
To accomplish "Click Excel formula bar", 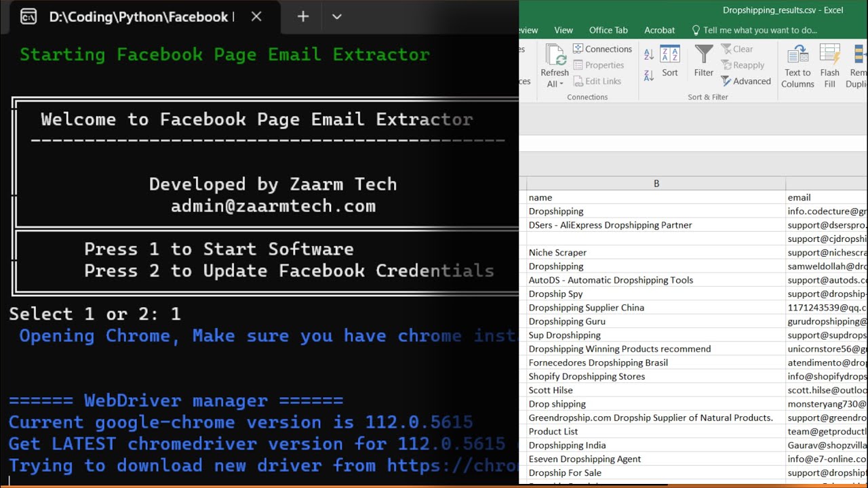I will point(693,143).
